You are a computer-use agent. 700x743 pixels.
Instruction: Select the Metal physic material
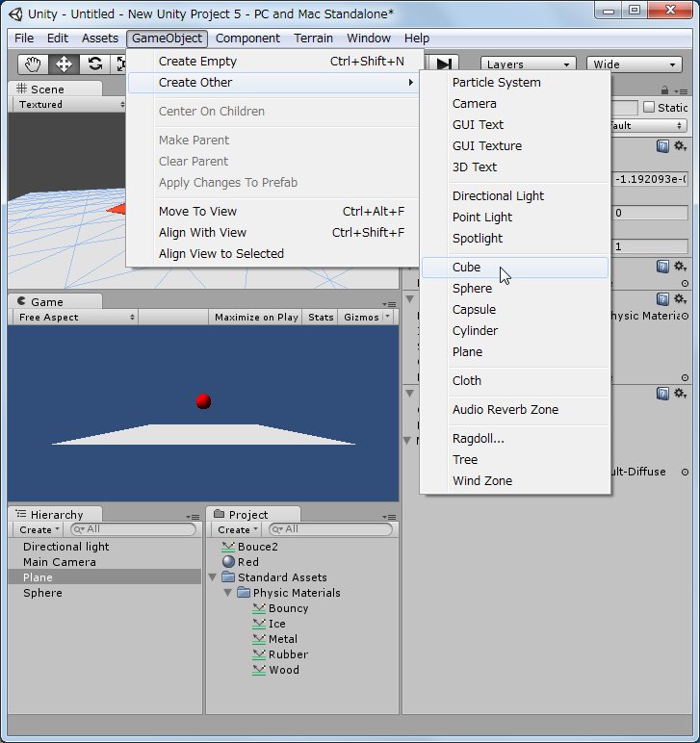point(274,639)
